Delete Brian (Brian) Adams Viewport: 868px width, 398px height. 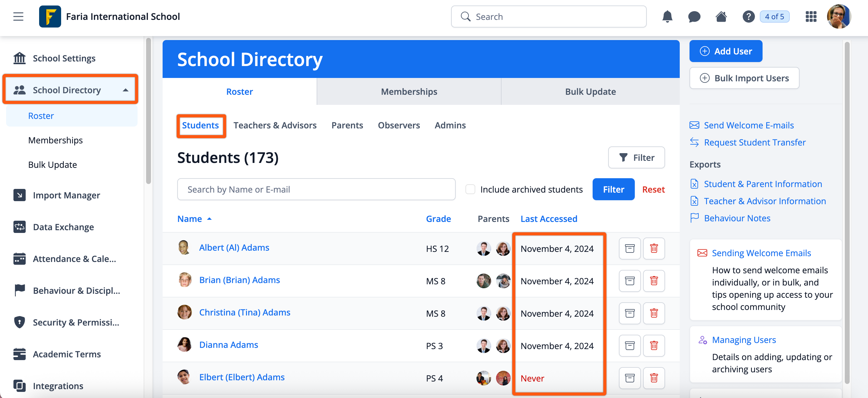[x=654, y=281]
